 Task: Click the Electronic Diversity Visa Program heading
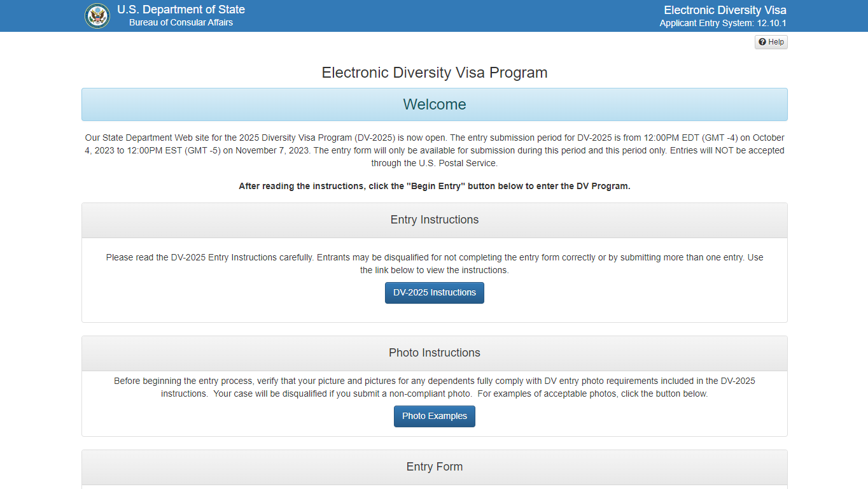tap(435, 73)
